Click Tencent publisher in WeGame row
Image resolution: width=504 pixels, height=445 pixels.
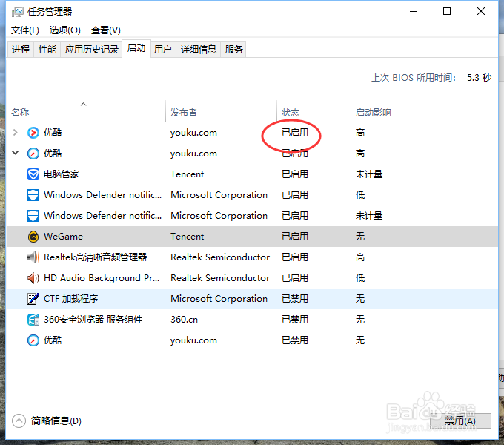pyautogui.click(x=187, y=237)
